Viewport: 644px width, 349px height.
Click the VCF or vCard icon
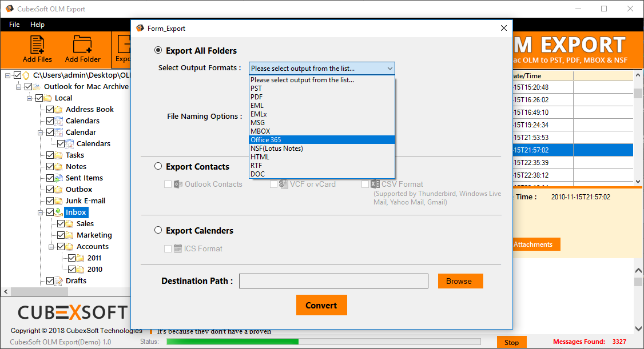pos(283,184)
